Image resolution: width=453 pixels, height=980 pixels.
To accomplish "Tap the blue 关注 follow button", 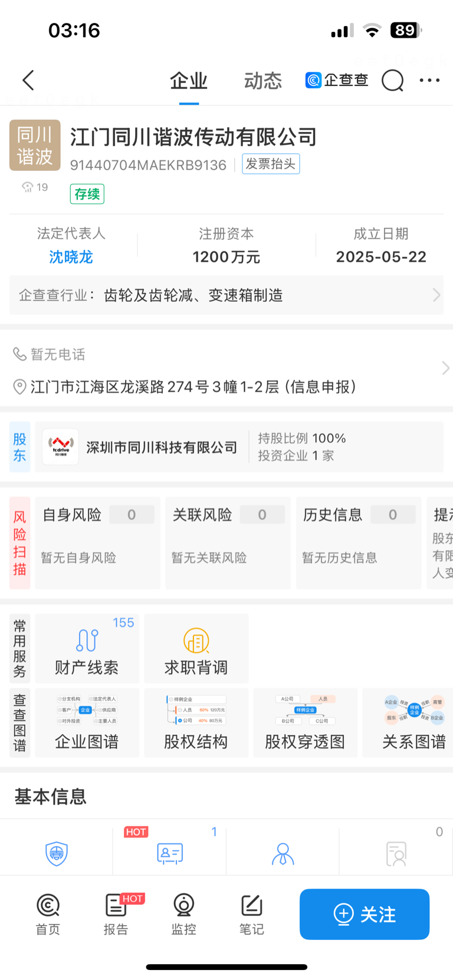I will 365,914.
